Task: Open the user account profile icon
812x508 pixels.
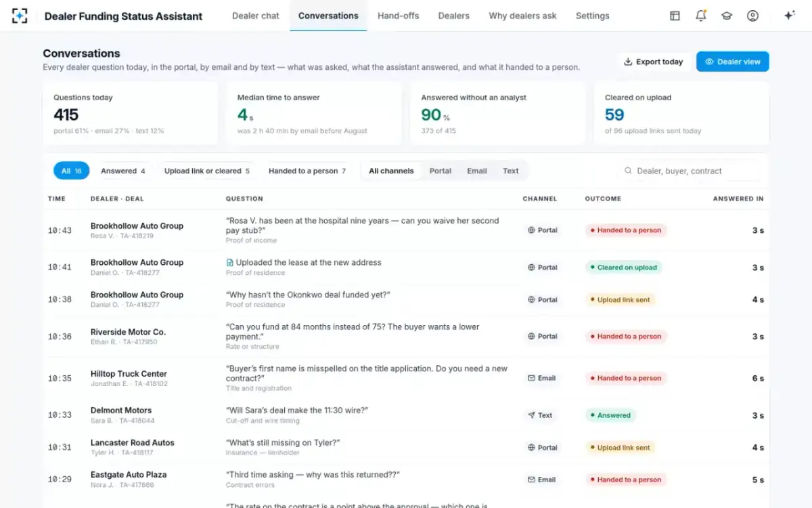Action: pyautogui.click(x=752, y=16)
